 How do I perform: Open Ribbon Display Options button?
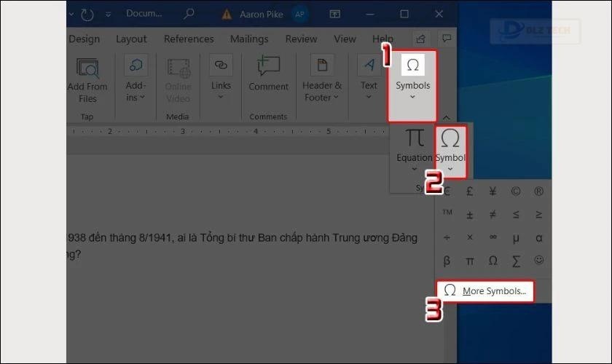click(x=334, y=14)
